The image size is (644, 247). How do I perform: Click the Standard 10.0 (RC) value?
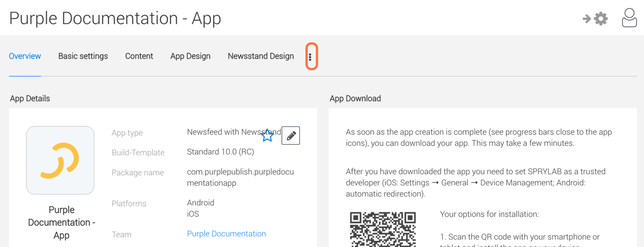[x=221, y=152]
